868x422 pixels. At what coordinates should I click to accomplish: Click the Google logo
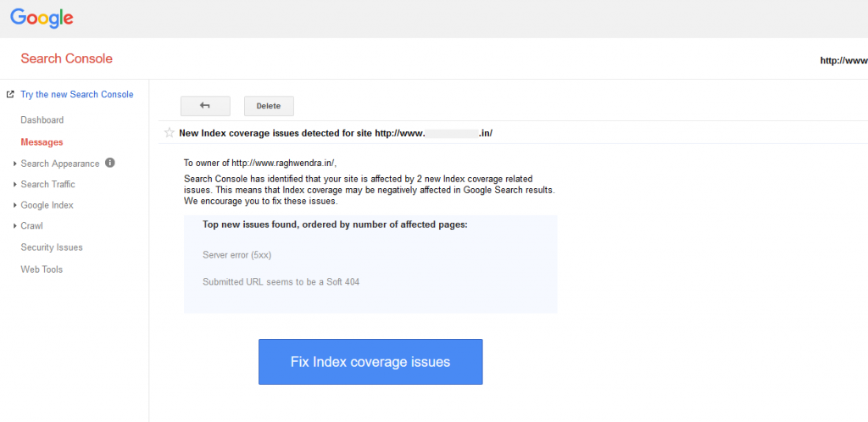42,19
